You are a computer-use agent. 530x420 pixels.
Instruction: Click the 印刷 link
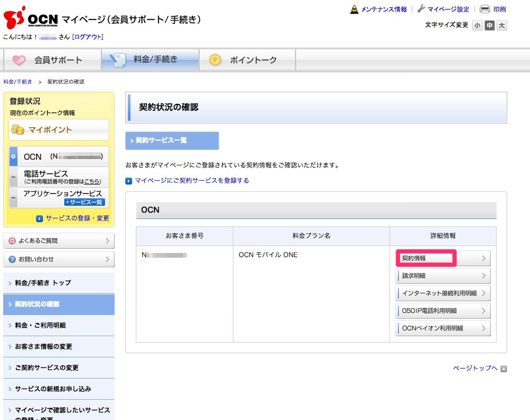click(x=500, y=10)
